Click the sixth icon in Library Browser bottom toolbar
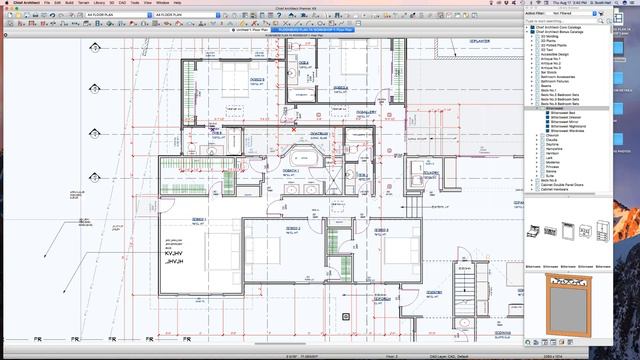This screenshot has height=360, width=640. tap(570, 342)
